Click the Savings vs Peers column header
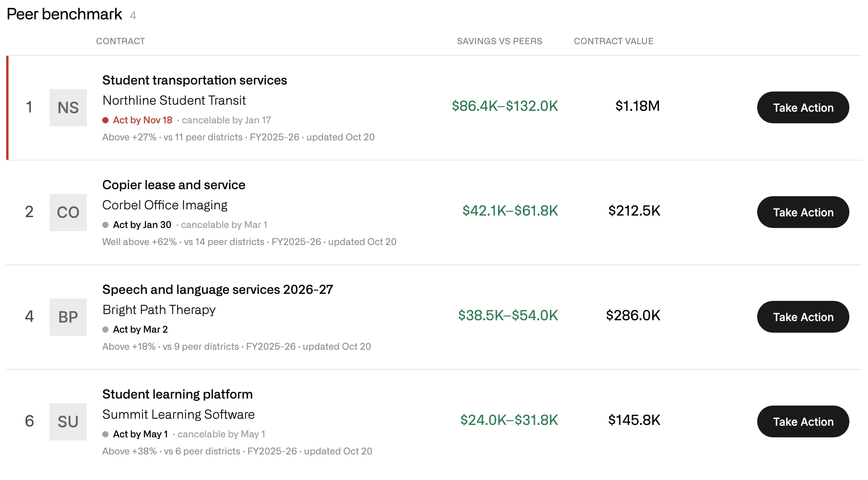 [x=499, y=41]
